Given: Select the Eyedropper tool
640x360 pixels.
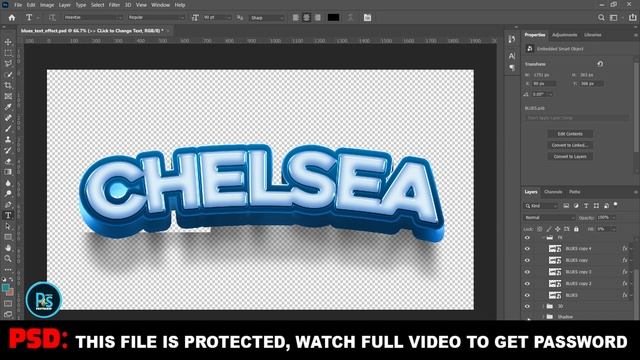Looking at the screenshot, I should 8,107.
